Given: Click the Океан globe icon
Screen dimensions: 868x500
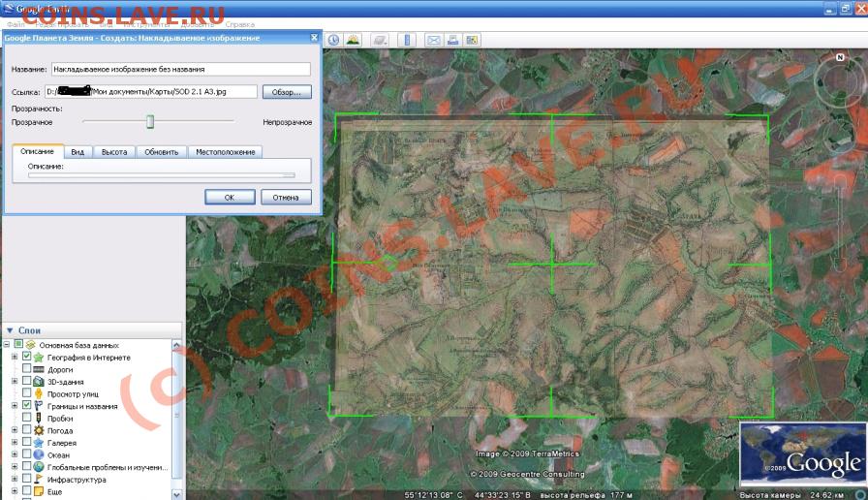Looking at the screenshot, I should [39, 454].
